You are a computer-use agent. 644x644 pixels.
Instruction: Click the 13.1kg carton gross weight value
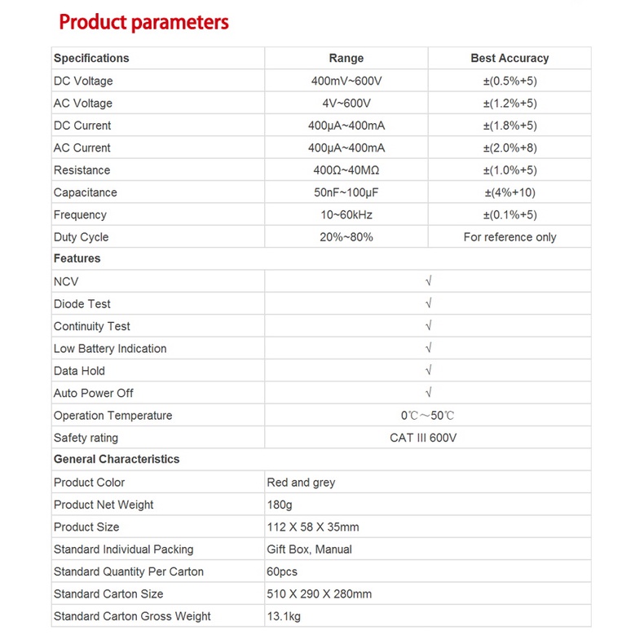[284, 616]
